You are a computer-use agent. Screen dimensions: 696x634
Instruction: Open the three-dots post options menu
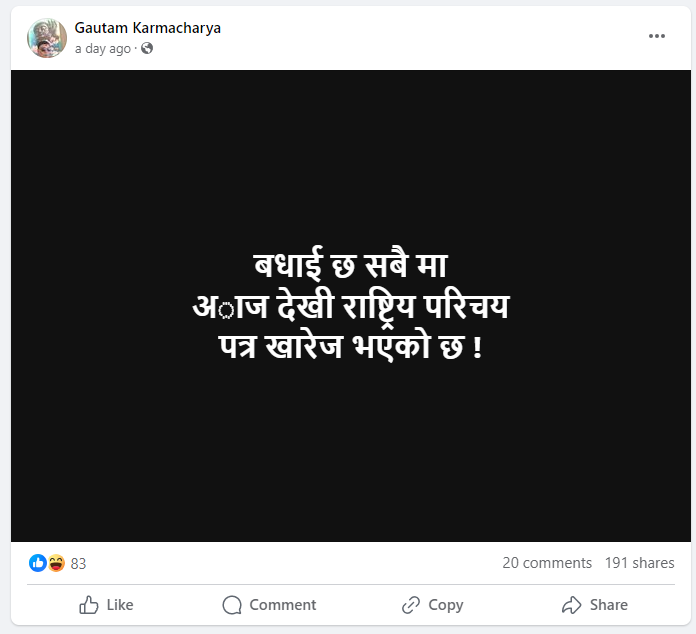coord(657,36)
